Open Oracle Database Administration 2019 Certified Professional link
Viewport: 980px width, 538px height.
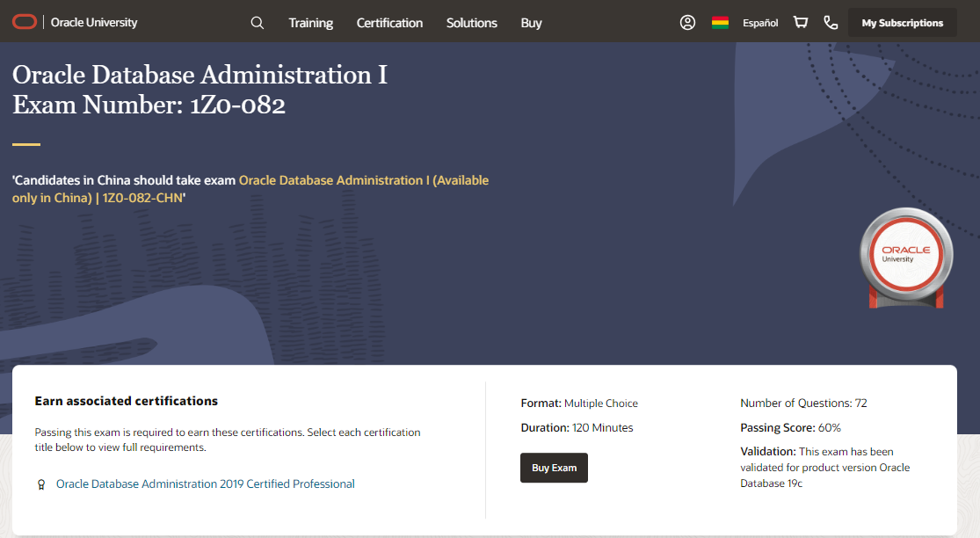pyautogui.click(x=206, y=484)
